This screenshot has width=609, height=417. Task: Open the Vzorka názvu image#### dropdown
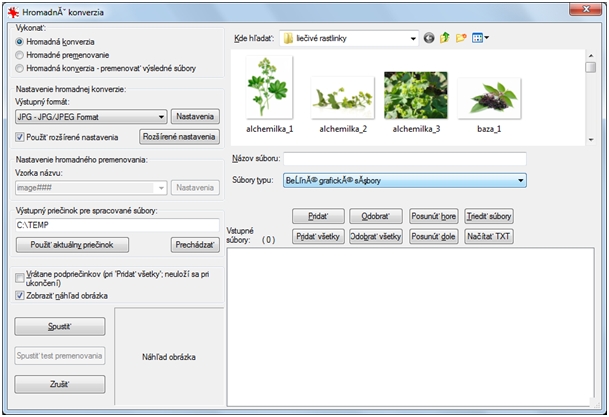[91, 188]
